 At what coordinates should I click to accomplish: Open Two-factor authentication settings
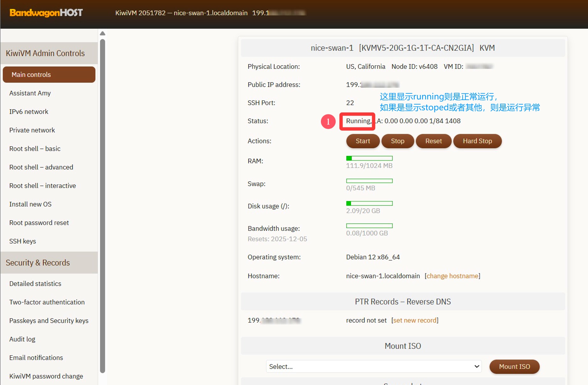pyautogui.click(x=47, y=302)
